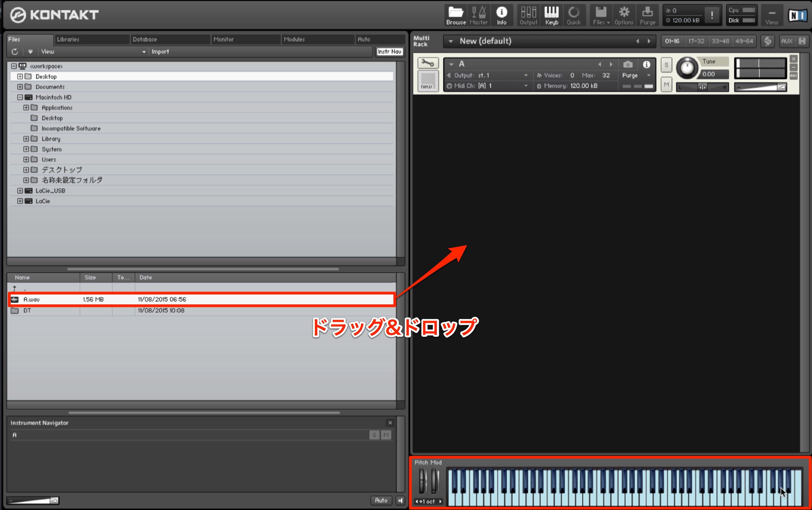Select the Incompatible Software folder
This screenshot has width=812, height=510.
(x=202, y=129)
